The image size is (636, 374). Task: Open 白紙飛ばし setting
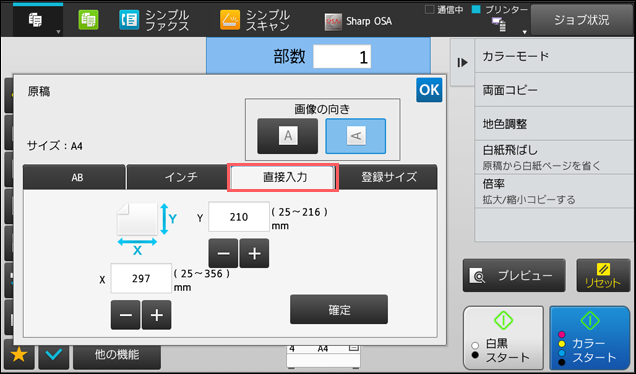click(x=554, y=157)
